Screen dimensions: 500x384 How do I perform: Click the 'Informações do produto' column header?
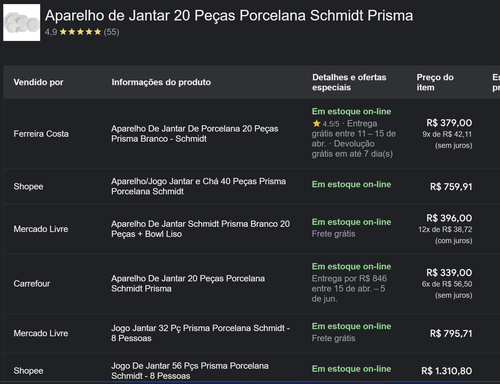pyautogui.click(x=161, y=82)
